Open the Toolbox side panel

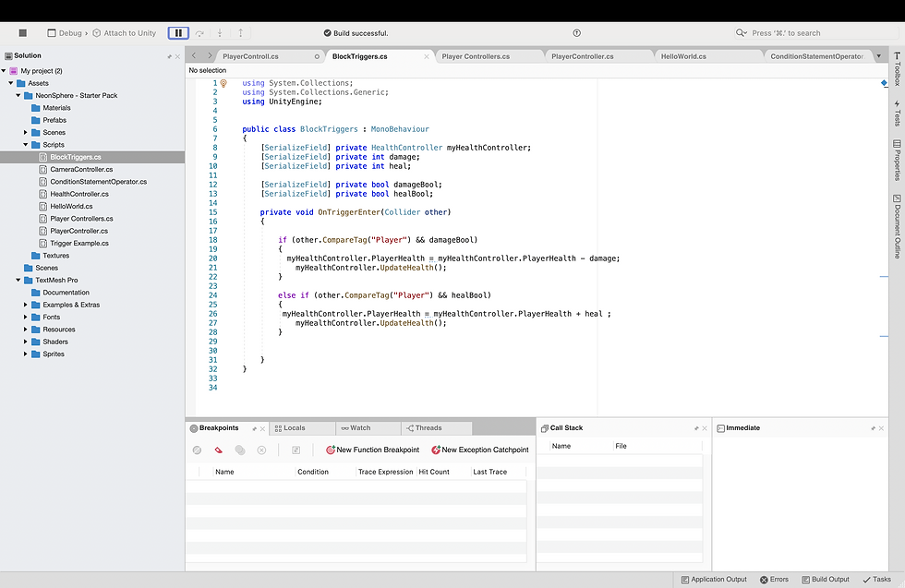pos(897,70)
